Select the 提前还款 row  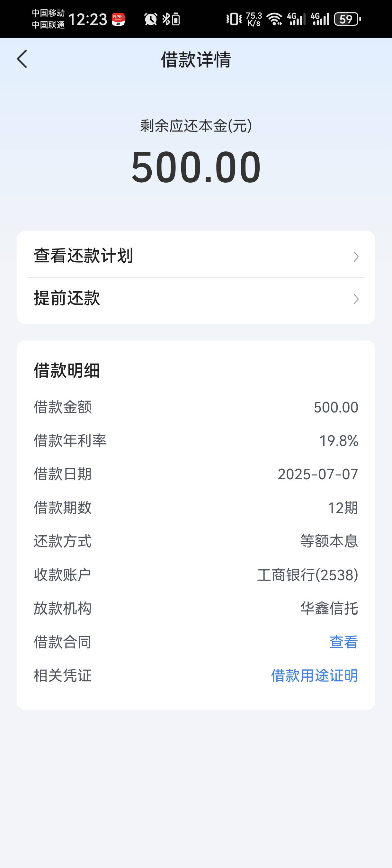196,299
